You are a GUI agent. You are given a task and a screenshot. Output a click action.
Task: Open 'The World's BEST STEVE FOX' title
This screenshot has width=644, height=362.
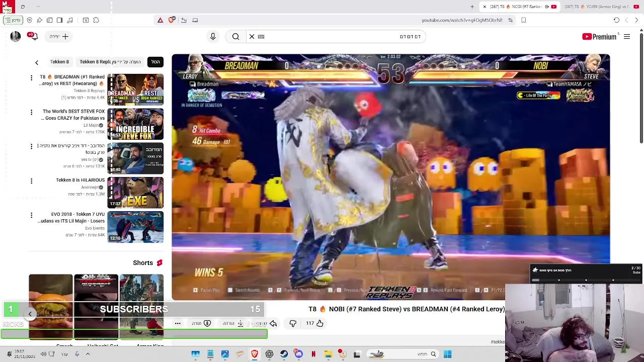click(x=73, y=115)
